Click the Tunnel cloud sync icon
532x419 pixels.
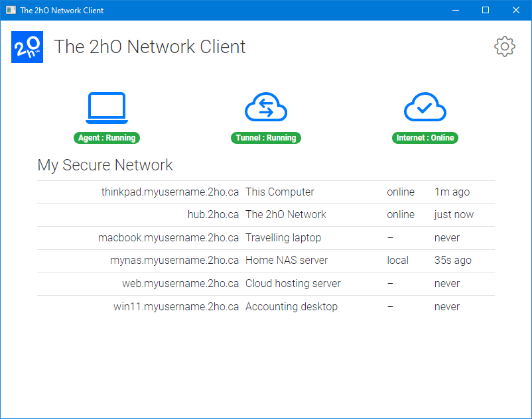[265, 106]
